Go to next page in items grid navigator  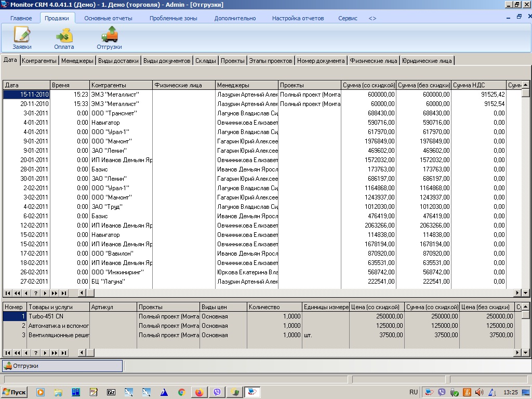pos(54,353)
